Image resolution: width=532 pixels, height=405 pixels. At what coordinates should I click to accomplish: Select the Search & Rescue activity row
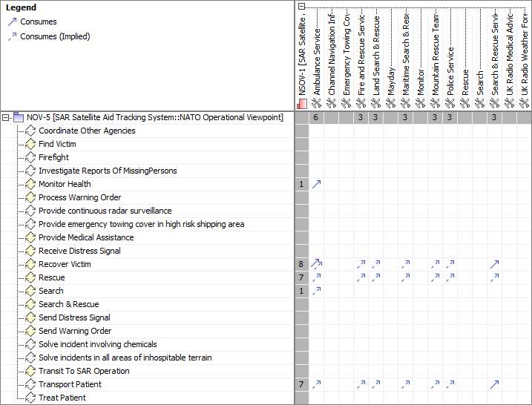point(68,304)
